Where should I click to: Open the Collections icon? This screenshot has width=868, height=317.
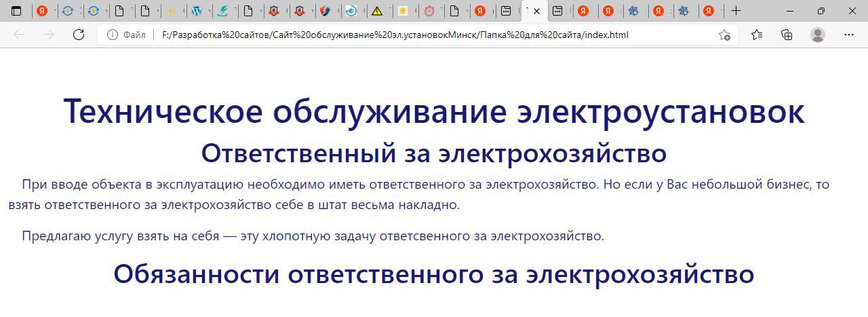point(787,35)
